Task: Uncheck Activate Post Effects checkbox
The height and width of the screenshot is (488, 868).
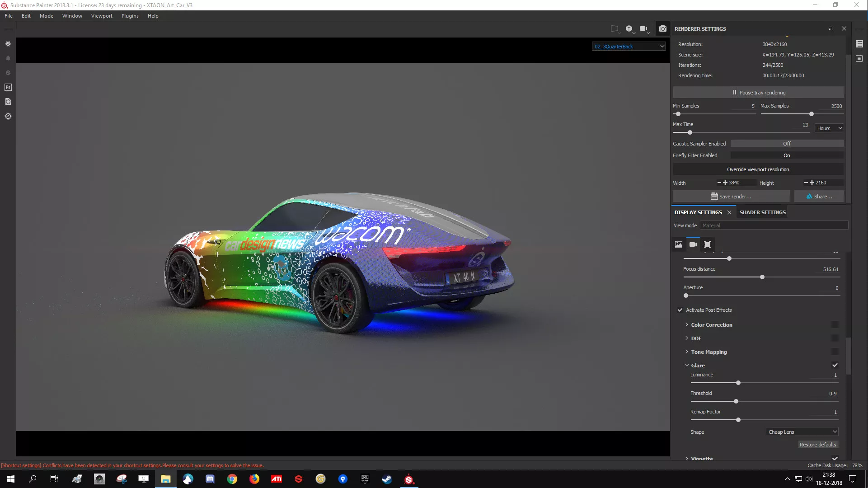Action: click(x=680, y=310)
